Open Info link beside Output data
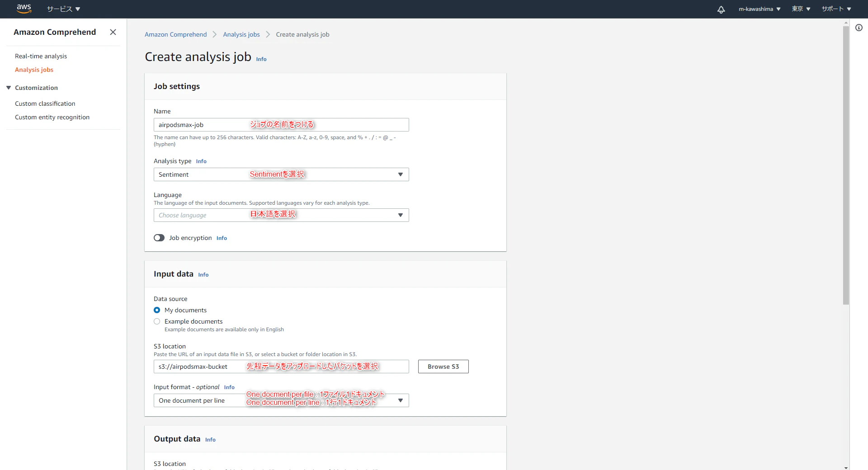The height and width of the screenshot is (470, 868). [x=210, y=440]
